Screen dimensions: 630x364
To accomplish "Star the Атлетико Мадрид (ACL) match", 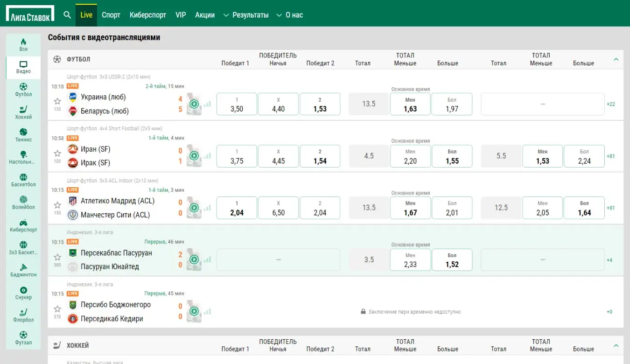I will coord(57,205).
